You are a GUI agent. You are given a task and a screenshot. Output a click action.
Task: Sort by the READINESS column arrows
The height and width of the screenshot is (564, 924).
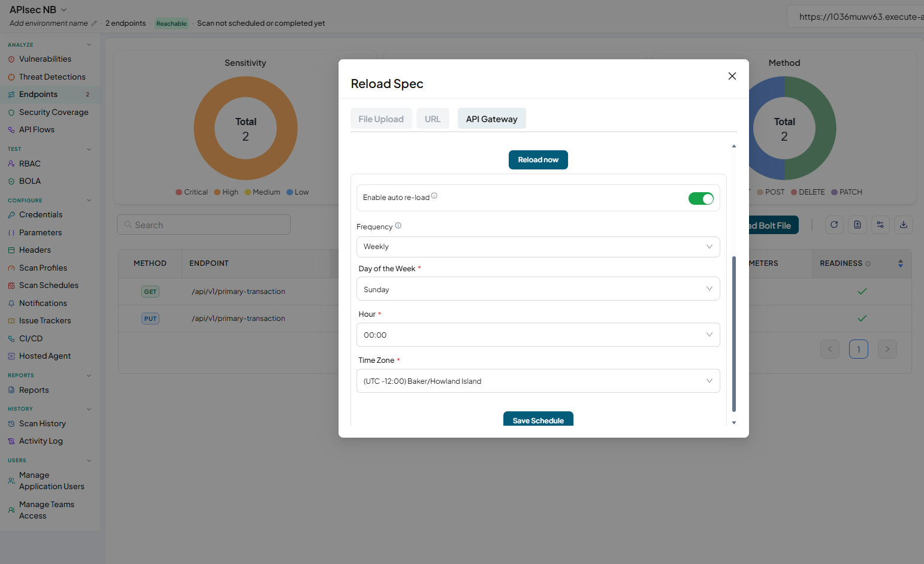pyautogui.click(x=900, y=263)
